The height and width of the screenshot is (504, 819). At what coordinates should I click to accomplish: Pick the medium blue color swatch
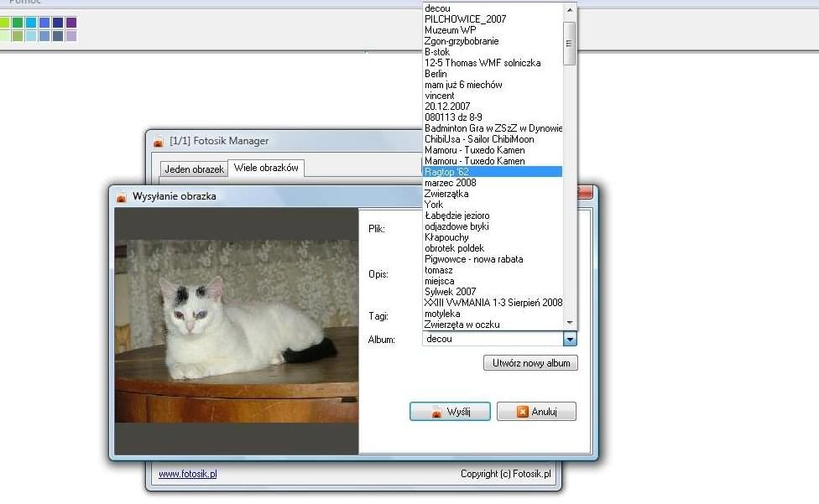click(44, 23)
